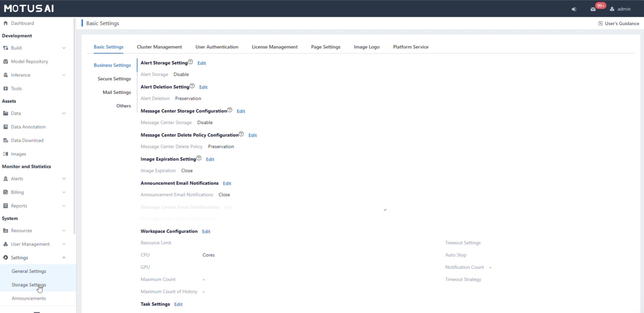
Task: Edit the Workspace Configuration section
Action: tap(206, 231)
